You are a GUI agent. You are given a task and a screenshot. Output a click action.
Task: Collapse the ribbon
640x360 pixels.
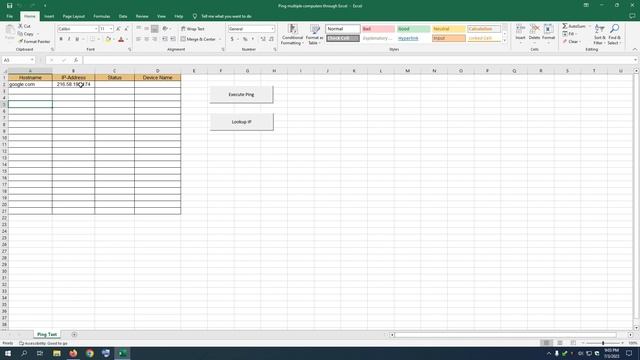pyautogui.click(x=635, y=49)
